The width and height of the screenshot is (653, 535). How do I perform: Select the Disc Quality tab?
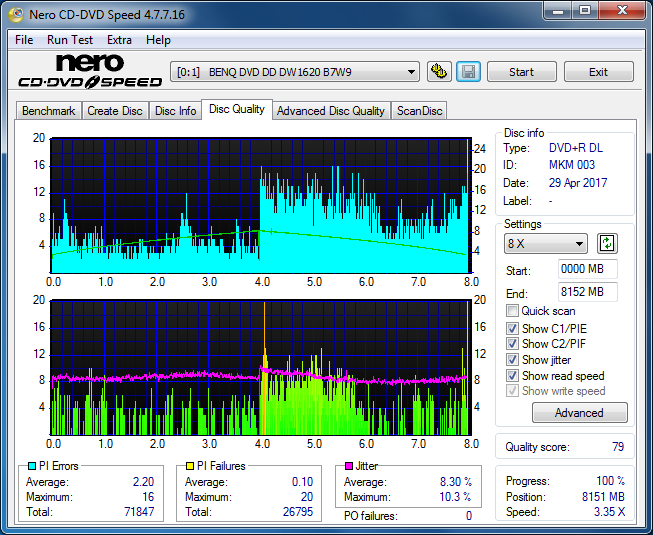(x=237, y=109)
